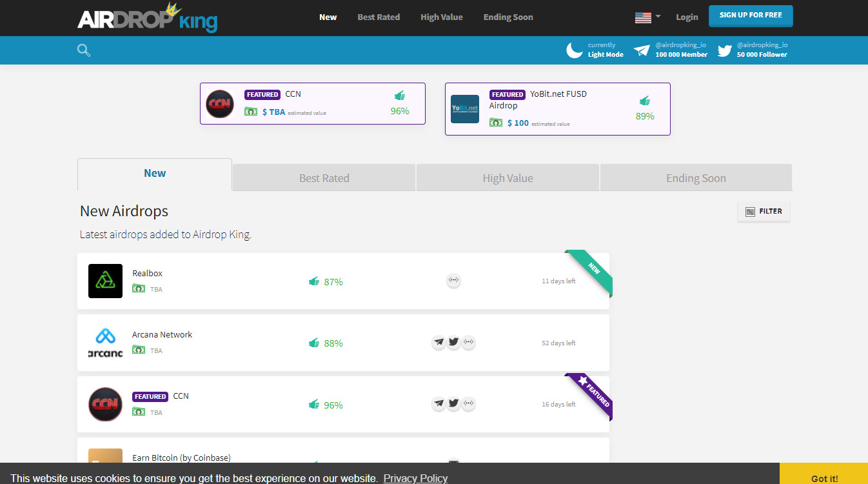This screenshot has height=484, width=868.
Task: Select Best Rated in the top navigation
Action: tap(379, 17)
